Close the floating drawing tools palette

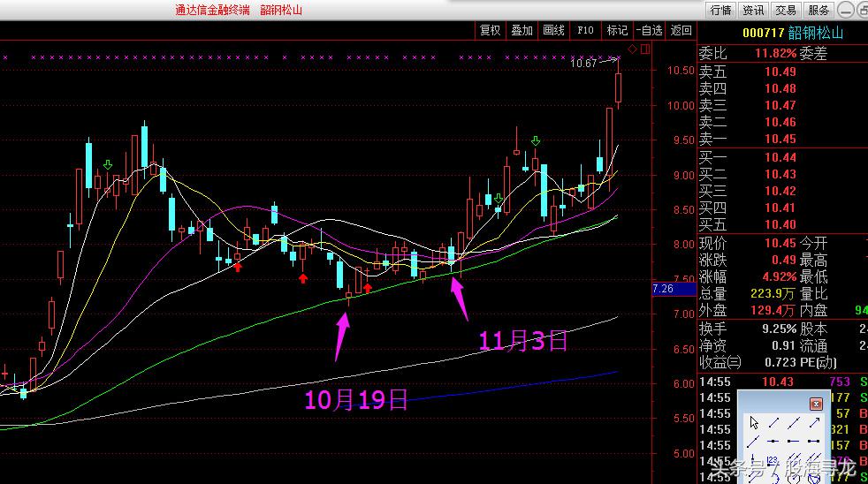[816, 403]
